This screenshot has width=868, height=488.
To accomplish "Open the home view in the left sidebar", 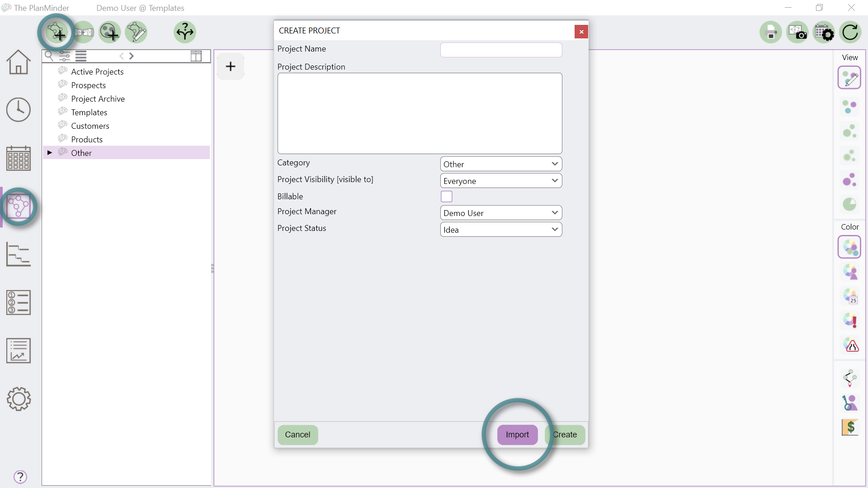I will point(19,62).
